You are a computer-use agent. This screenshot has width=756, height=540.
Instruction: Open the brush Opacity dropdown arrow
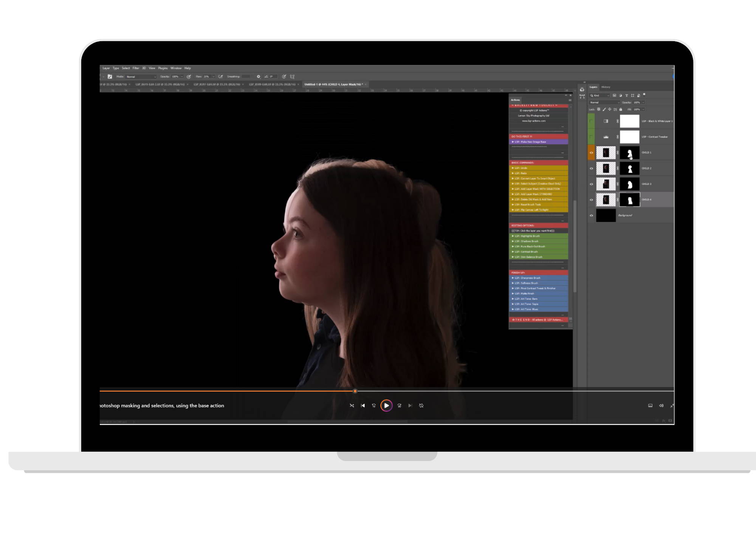(181, 77)
